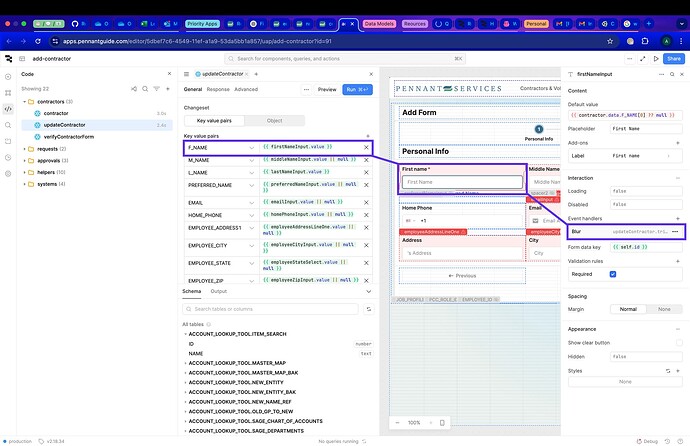Select the Code sidebar icon
The image size is (690, 446).
tap(8, 109)
